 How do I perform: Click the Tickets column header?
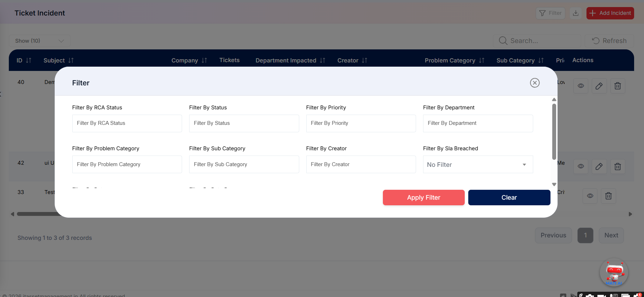click(229, 60)
